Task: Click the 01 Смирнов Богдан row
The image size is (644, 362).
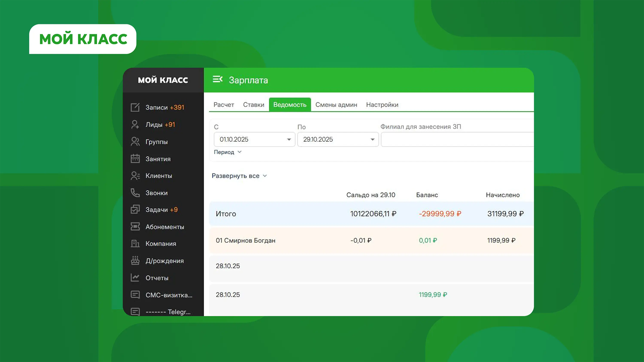Action: [x=246, y=240]
